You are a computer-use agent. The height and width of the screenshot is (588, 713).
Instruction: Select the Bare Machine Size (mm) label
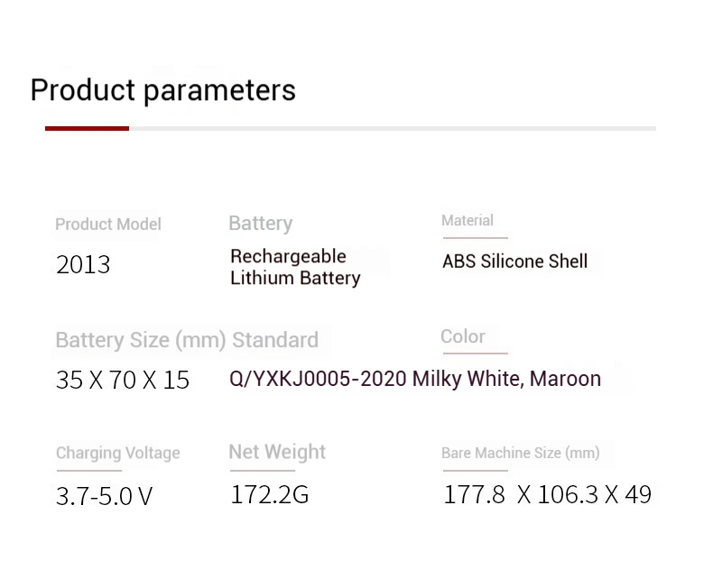point(521,453)
